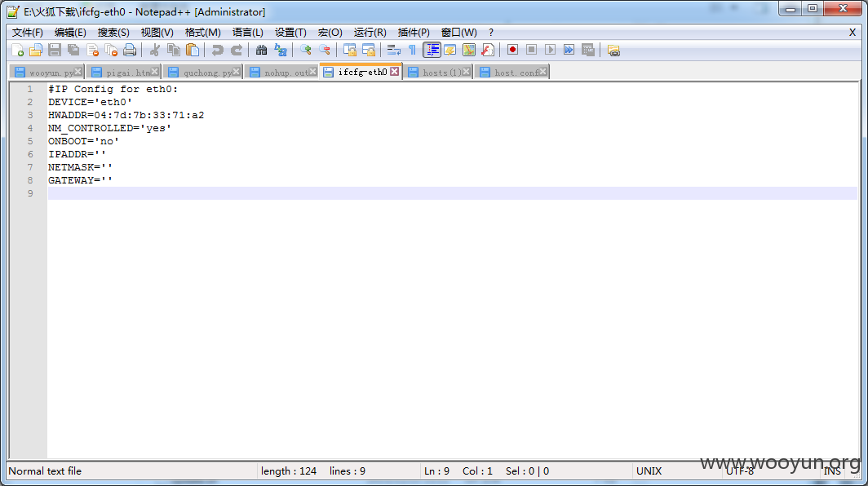
Task: Open the 视图(V) menu
Action: pos(157,33)
